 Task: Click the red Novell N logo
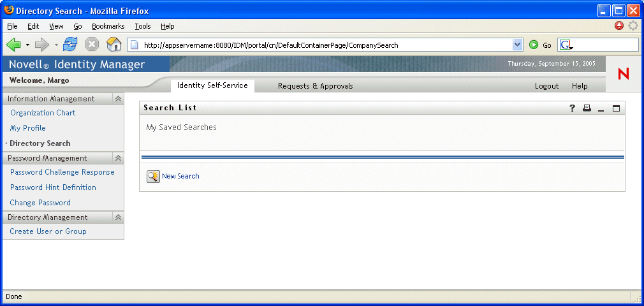(624, 74)
